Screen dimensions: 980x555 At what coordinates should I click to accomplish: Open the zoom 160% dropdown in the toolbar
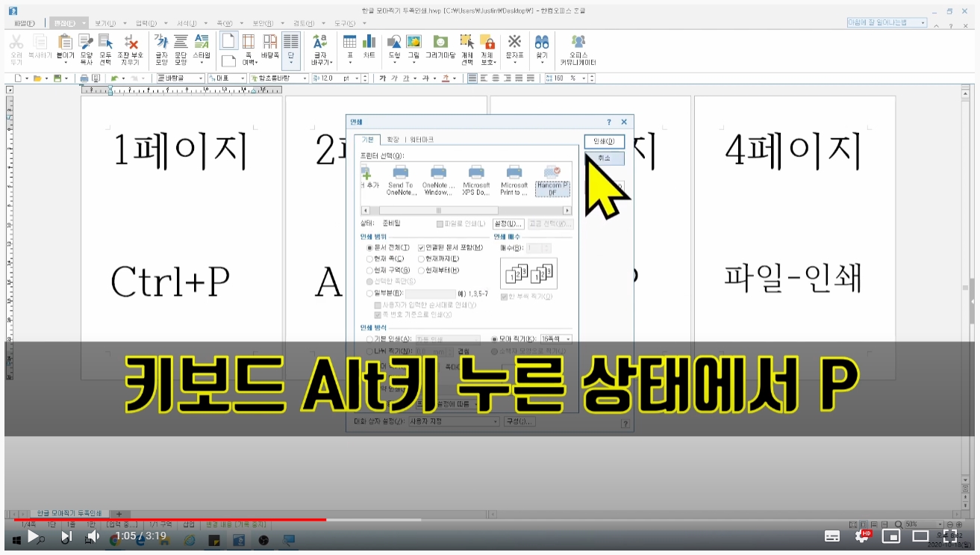582,78
